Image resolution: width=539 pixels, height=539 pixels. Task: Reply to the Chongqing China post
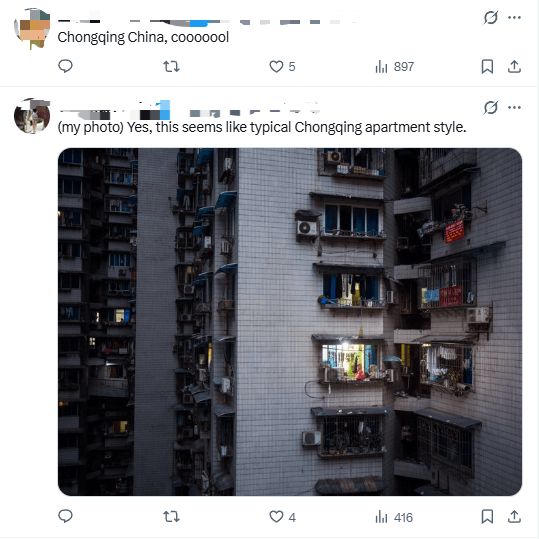[65, 66]
